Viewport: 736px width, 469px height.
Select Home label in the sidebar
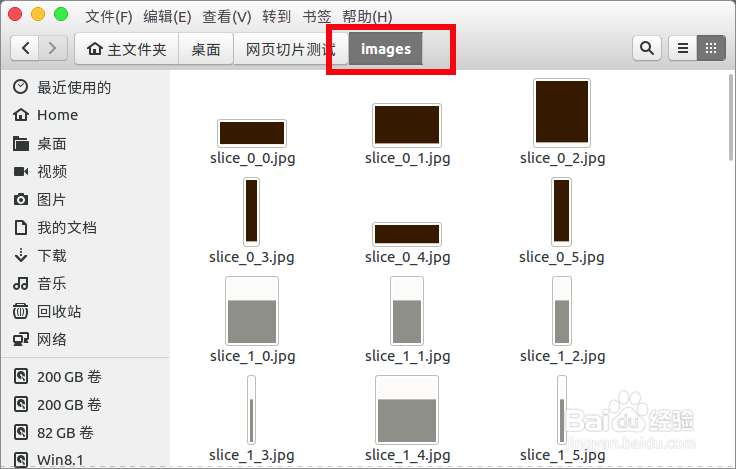pyautogui.click(x=58, y=115)
